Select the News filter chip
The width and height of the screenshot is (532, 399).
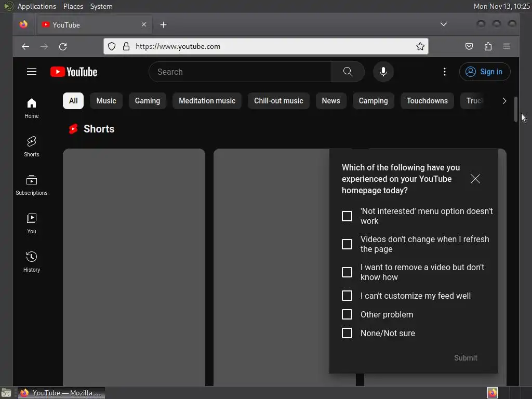331,101
